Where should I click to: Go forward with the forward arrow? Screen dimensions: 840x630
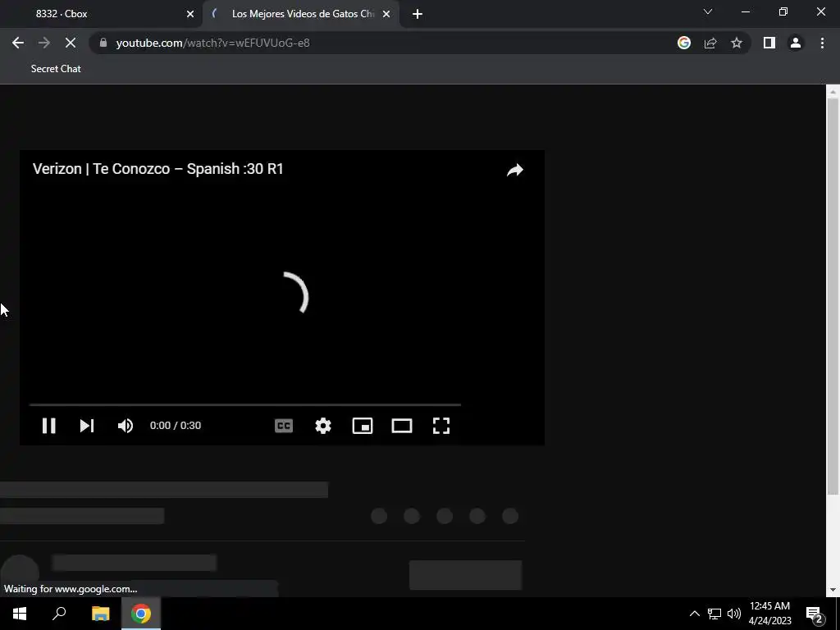44,43
